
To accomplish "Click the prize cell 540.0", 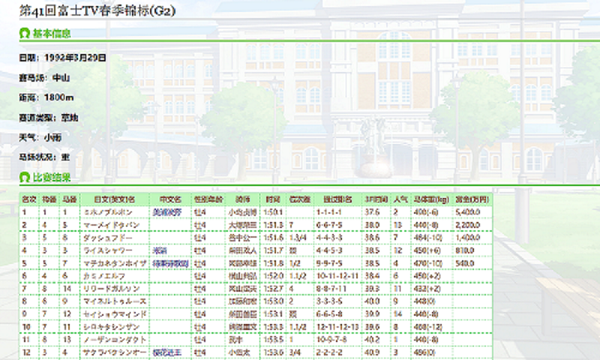I will 472,264.
